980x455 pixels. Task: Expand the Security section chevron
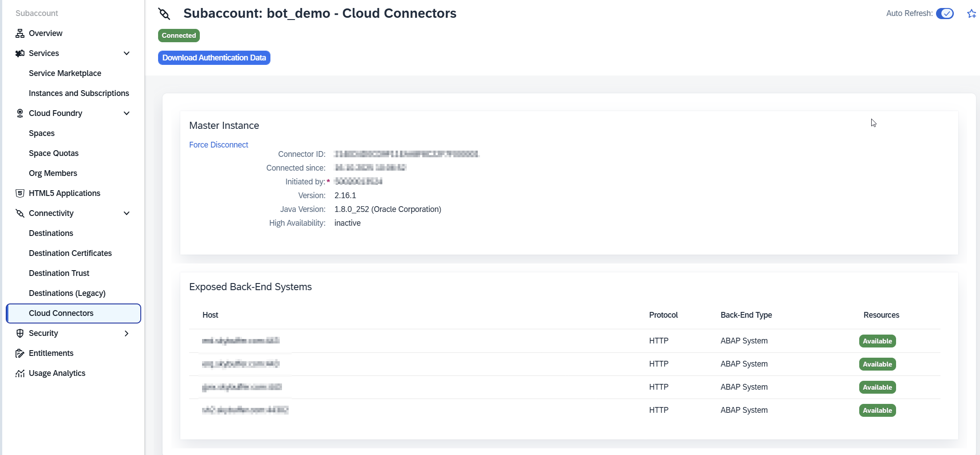(x=127, y=333)
